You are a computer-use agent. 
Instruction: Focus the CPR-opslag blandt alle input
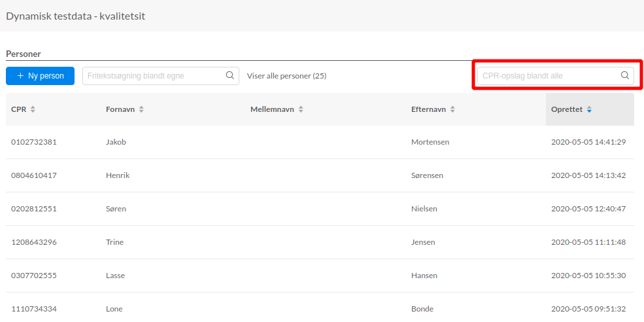tap(549, 76)
